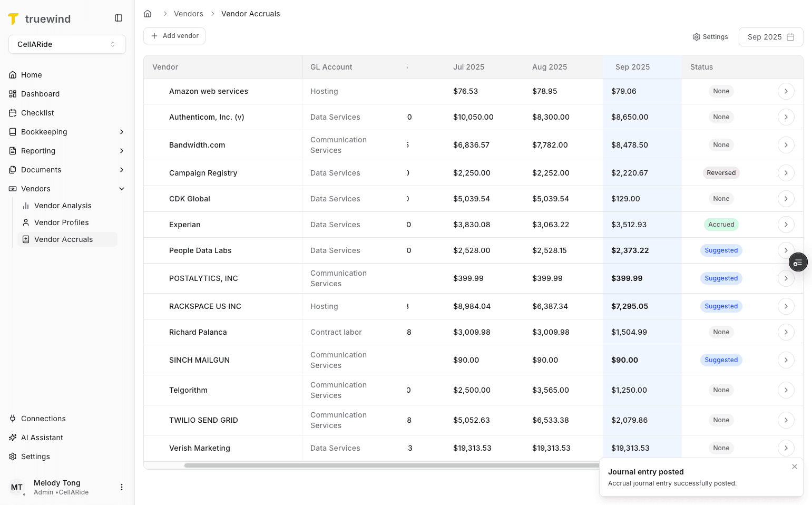
Task: Click Sep 2025 amount $129.00 for CDK Global
Action: tap(625, 199)
